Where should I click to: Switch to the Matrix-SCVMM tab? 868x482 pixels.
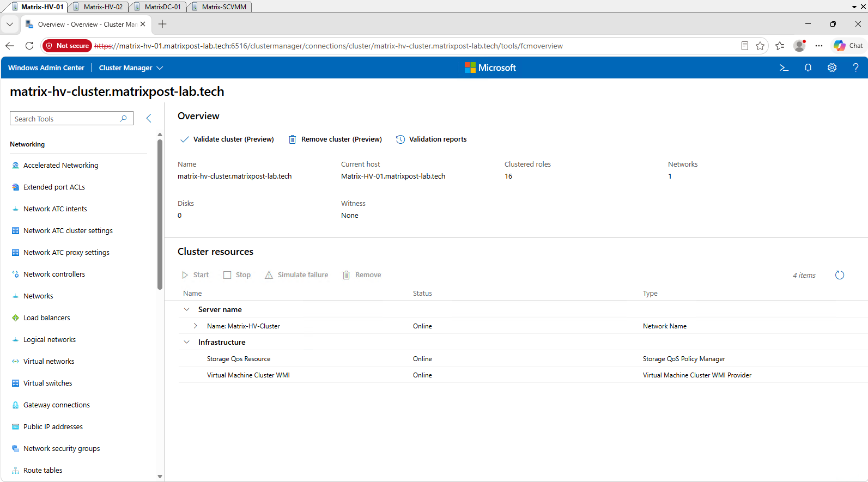[x=219, y=7]
